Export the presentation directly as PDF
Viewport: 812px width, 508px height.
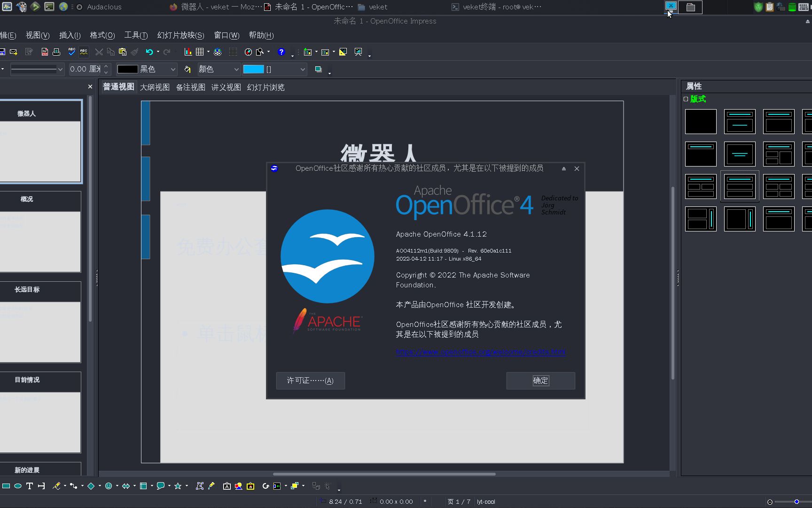tap(45, 52)
